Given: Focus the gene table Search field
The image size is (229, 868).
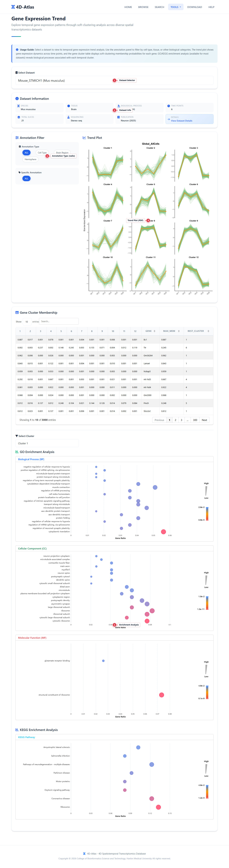Looking at the screenshot, I should click(x=59, y=321).
